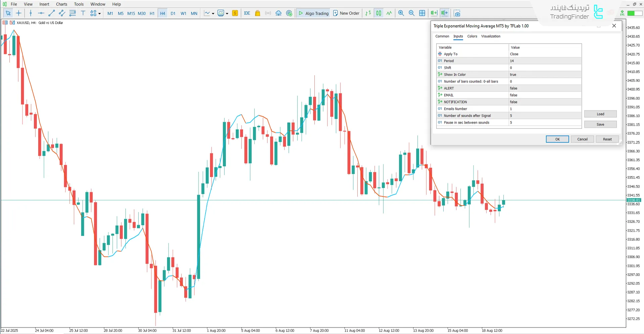Image resolution: width=644 pixels, height=334 pixels.
Task: Expand the shapes tool dropdown
Action: 100,14
